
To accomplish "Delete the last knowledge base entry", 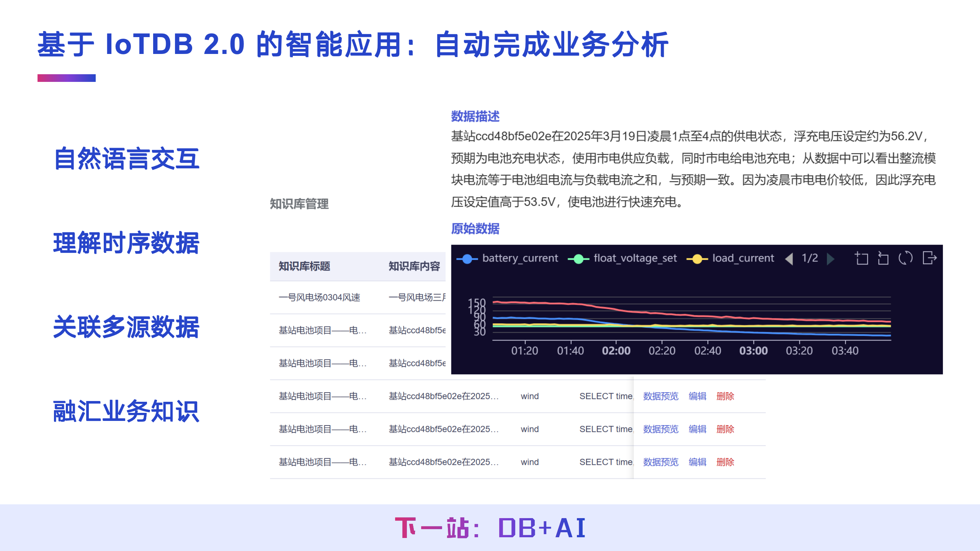I will coord(725,462).
